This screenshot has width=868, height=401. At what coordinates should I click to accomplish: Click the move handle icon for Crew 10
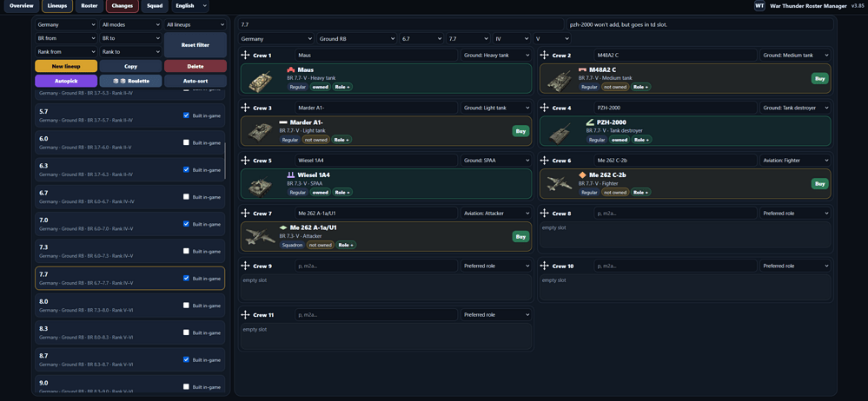(545, 266)
